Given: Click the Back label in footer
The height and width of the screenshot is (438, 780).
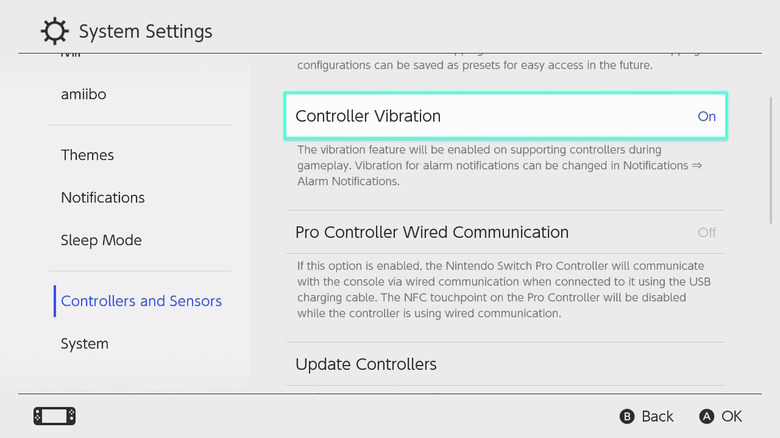Looking at the screenshot, I should [657, 416].
